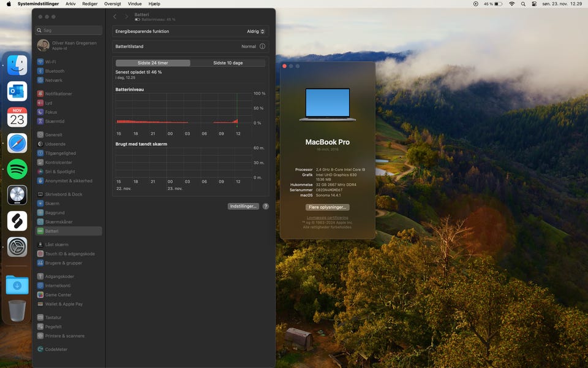This screenshot has width=588, height=368.
Task: Switch to Sidste 10 dage tab
Action: [x=228, y=63]
